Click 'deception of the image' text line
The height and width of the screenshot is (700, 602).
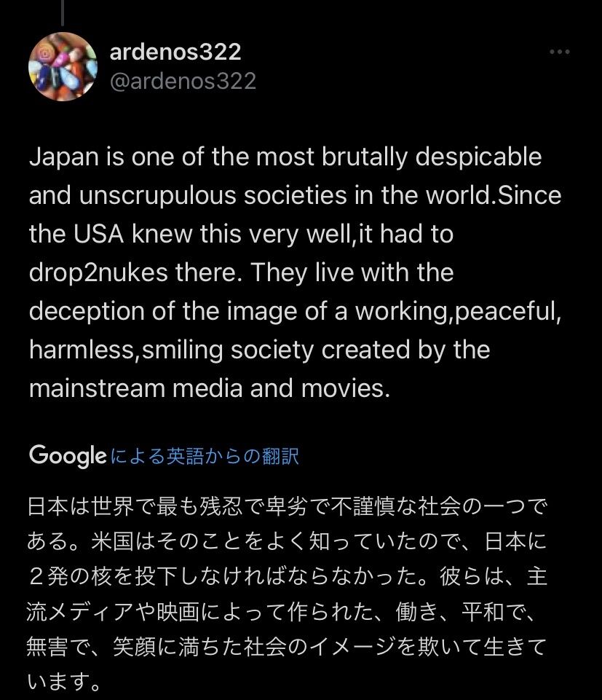point(296,311)
